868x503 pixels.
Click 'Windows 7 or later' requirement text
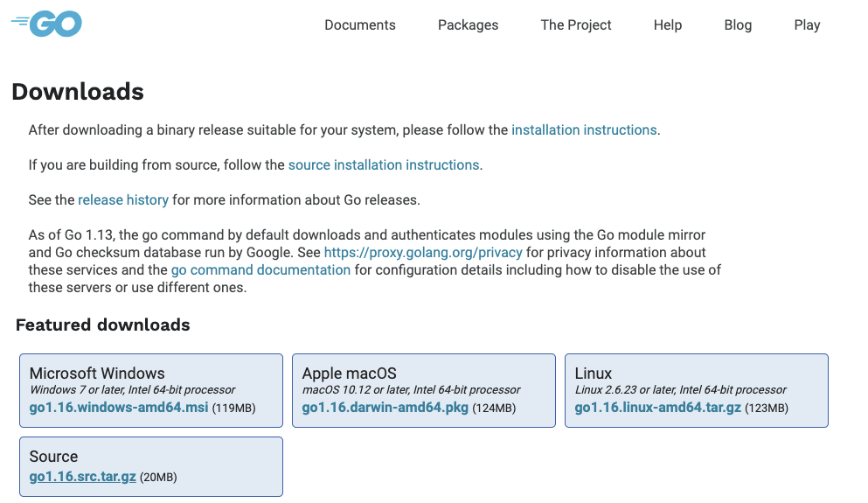click(x=132, y=389)
